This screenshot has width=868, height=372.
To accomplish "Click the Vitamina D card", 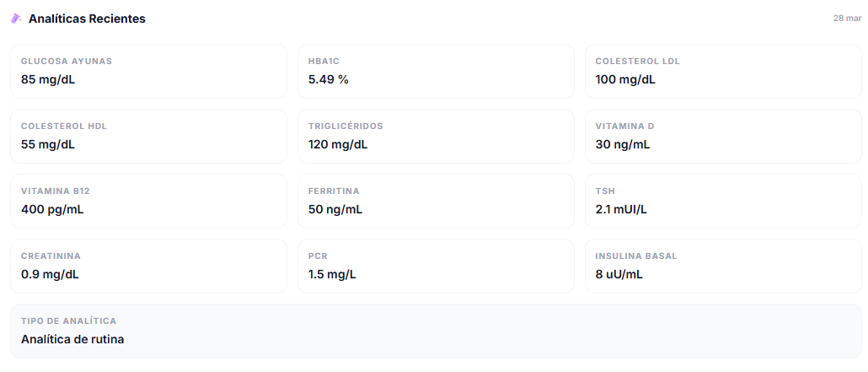I will coord(723,136).
